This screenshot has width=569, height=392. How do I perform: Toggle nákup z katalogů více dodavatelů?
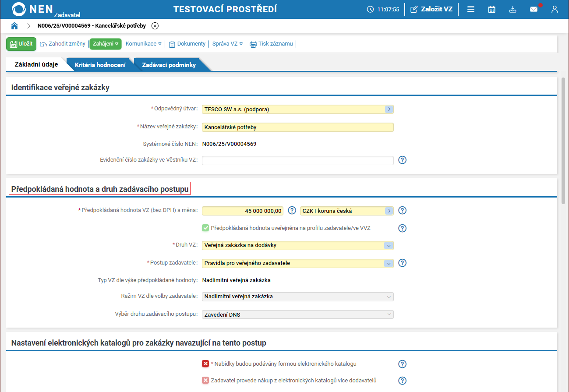[205, 381]
